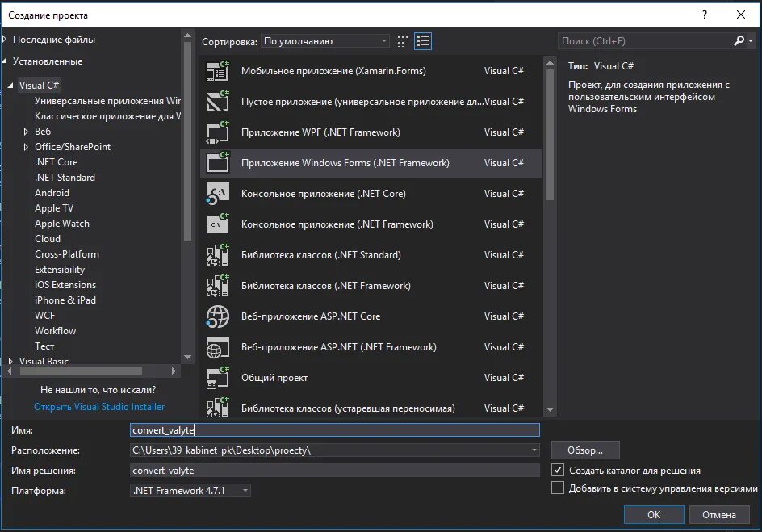Click the blank universal app template icon
Viewport: 762px width, 532px height.
(x=217, y=102)
